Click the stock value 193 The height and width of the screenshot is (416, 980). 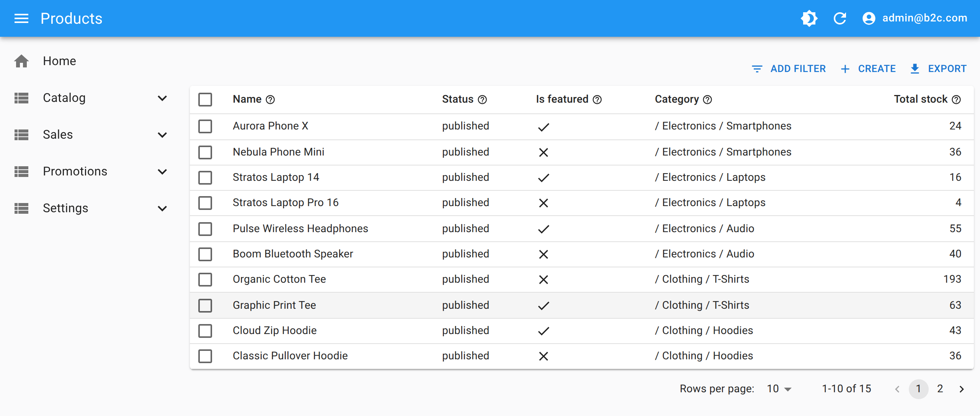coord(952,279)
